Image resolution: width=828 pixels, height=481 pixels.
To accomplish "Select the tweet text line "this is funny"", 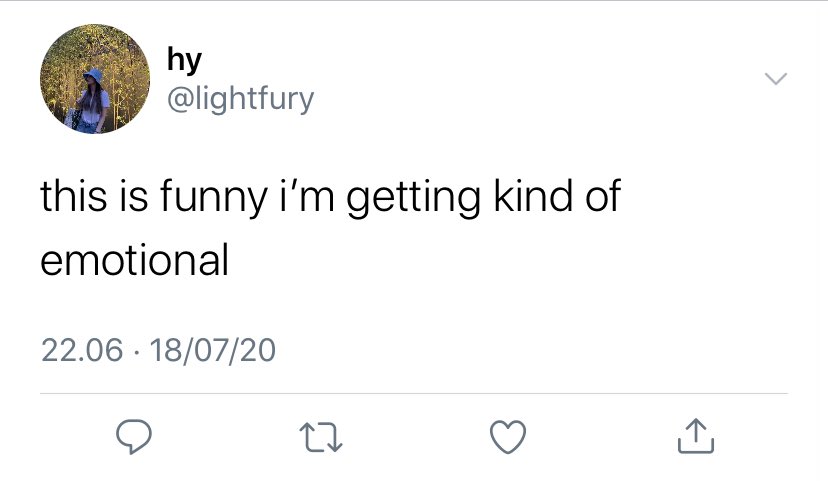I will point(154,196).
